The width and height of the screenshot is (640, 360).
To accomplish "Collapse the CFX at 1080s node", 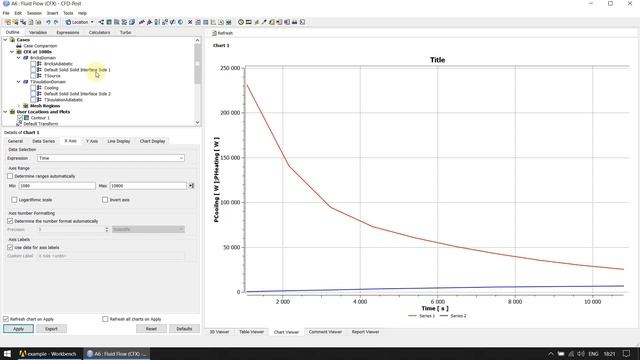I will click(12, 52).
